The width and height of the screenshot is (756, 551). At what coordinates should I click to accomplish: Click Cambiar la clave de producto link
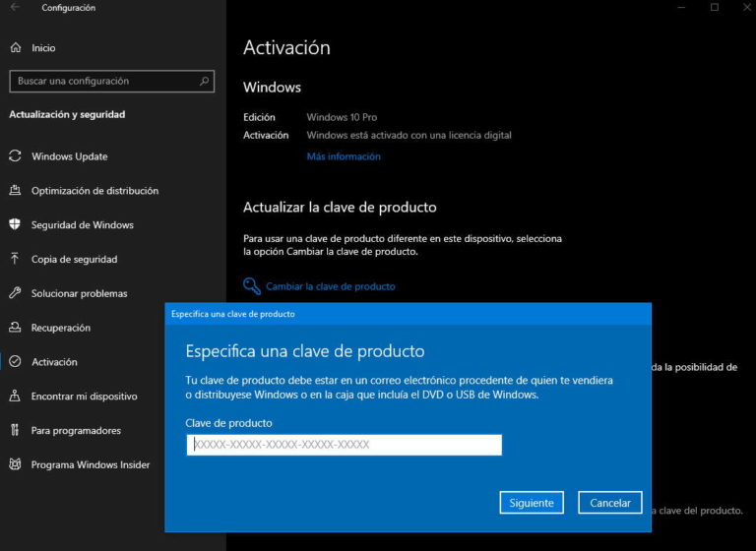tap(331, 286)
